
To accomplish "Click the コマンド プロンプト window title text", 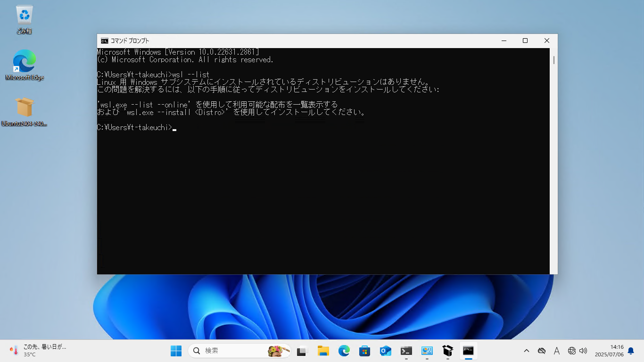I will pos(130,41).
